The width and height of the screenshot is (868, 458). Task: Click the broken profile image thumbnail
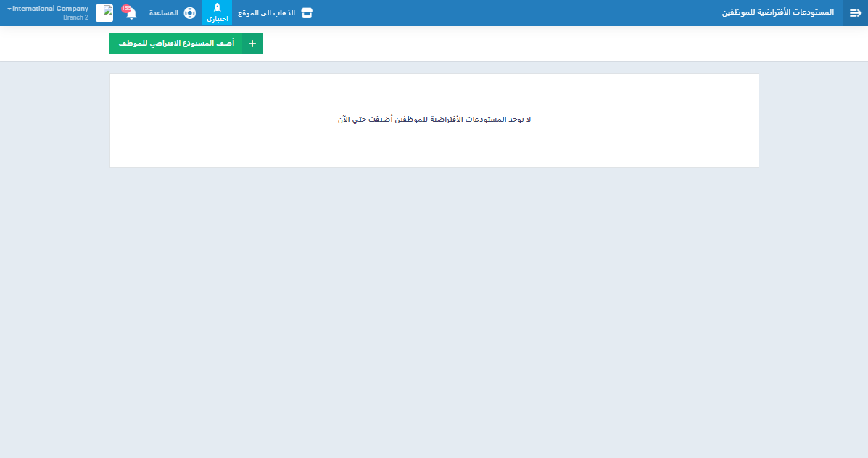tap(104, 13)
